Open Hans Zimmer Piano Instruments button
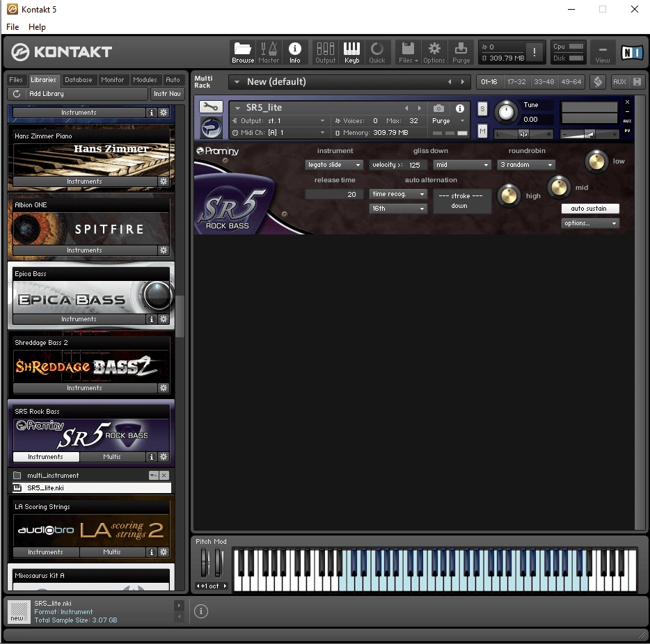Screen dimensions: 650x644 pos(85,182)
